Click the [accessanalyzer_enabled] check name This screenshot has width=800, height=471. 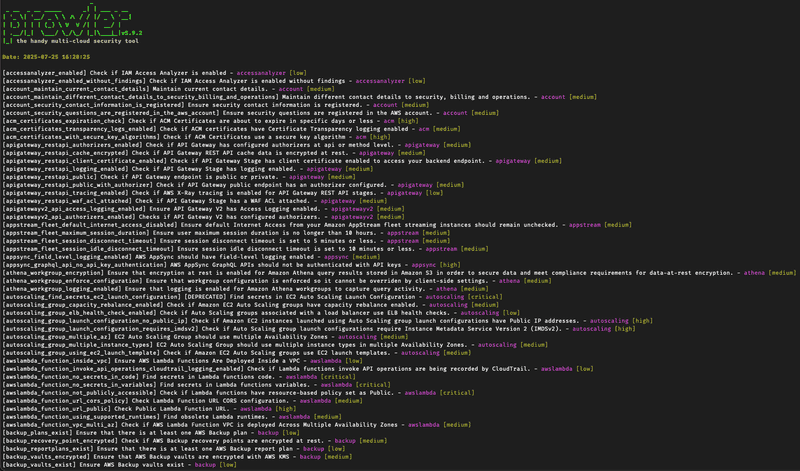[44, 73]
